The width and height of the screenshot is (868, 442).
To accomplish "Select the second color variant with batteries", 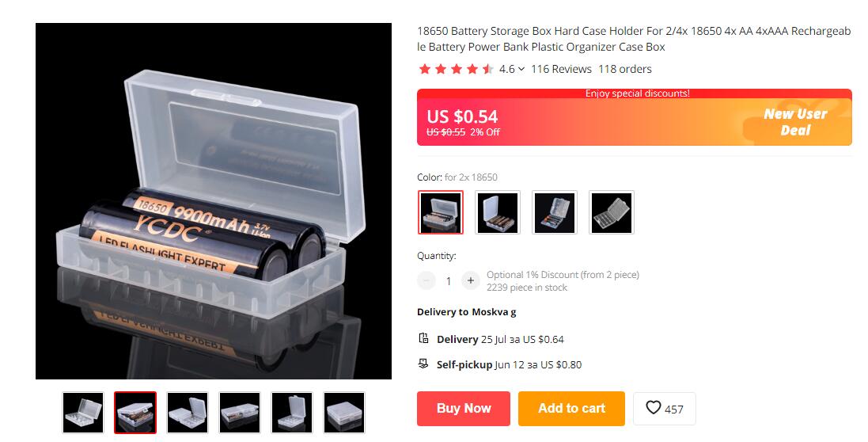I will [x=498, y=213].
